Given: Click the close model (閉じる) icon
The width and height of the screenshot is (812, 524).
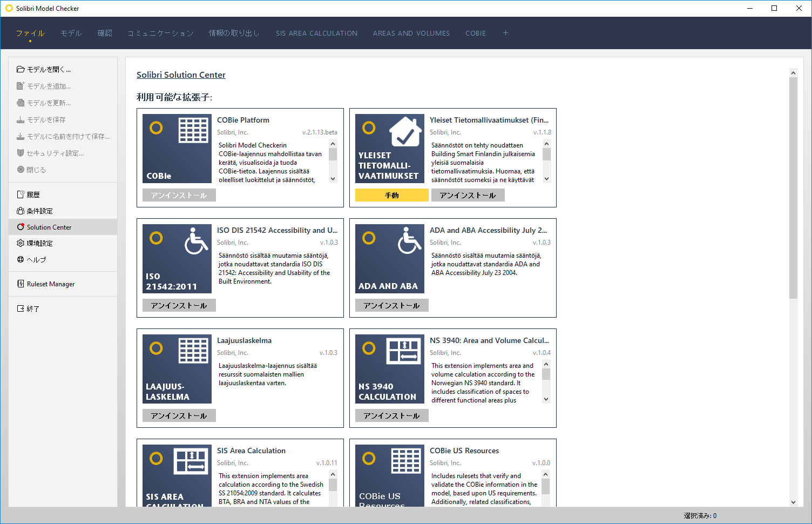Looking at the screenshot, I should point(21,170).
